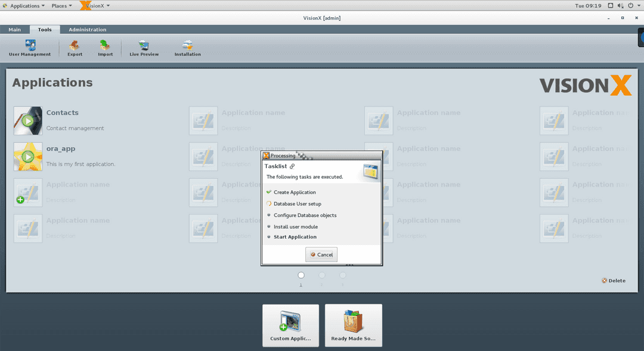Viewport: 644px width, 351px height.
Task: Open the VisionX top bar menu
Action: 97,5
